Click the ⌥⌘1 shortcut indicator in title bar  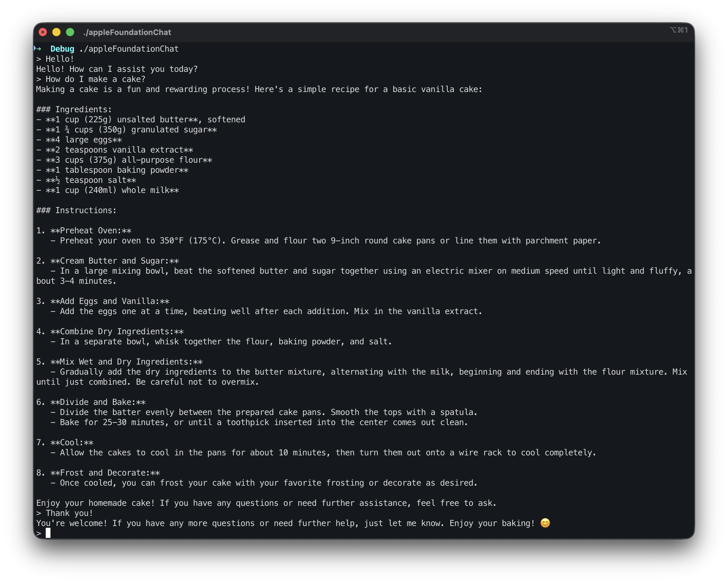point(679,30)
